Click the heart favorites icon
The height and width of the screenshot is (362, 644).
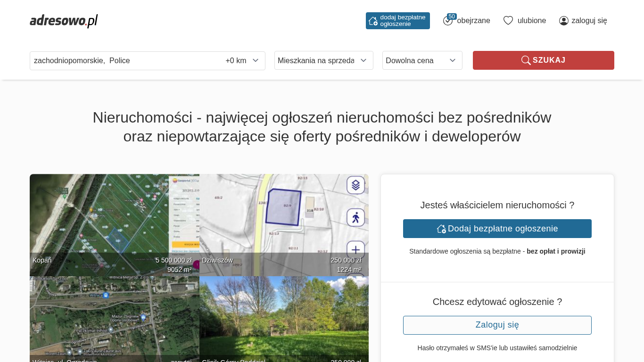click(x=508, y=21)
